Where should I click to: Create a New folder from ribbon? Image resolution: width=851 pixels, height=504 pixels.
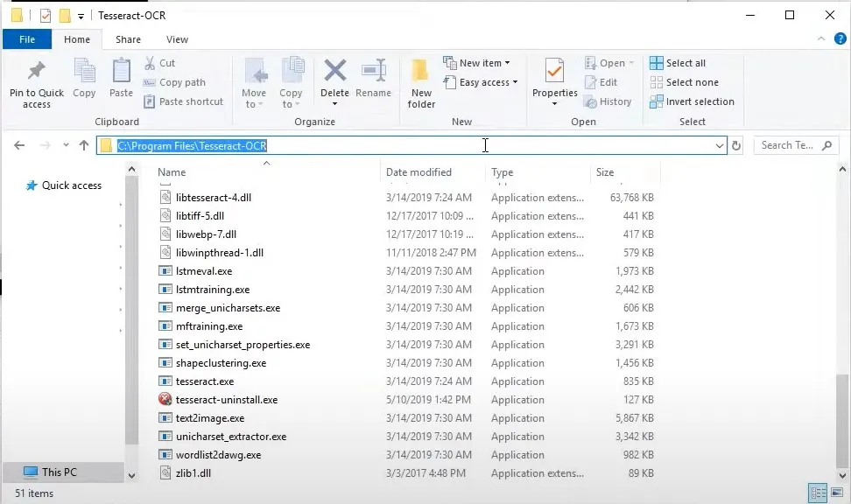coord(421,83)
